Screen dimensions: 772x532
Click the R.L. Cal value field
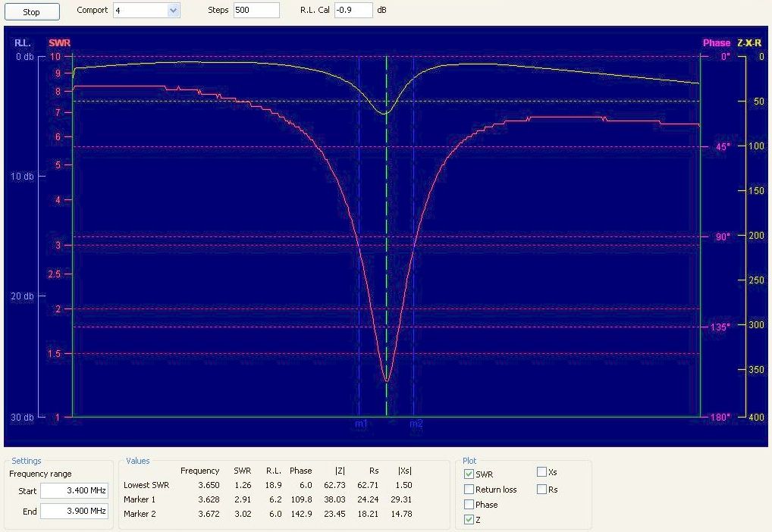[353, 11]
